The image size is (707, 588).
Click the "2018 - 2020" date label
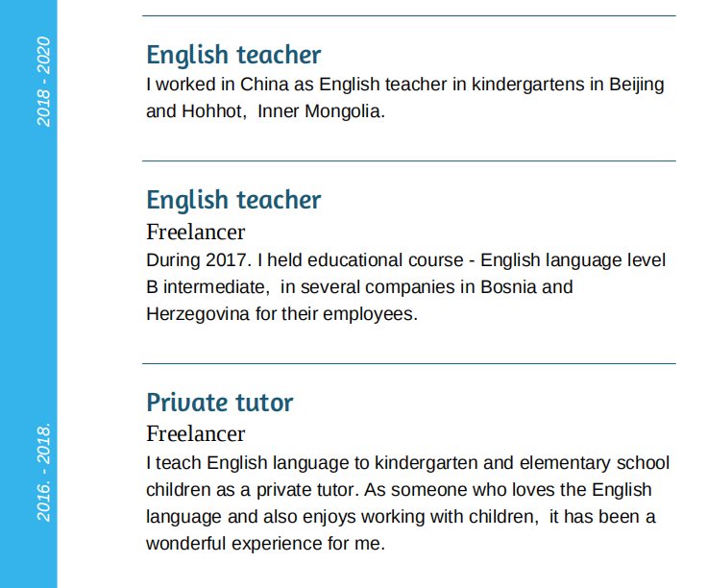pyautogui.click(x=43, y=82)
